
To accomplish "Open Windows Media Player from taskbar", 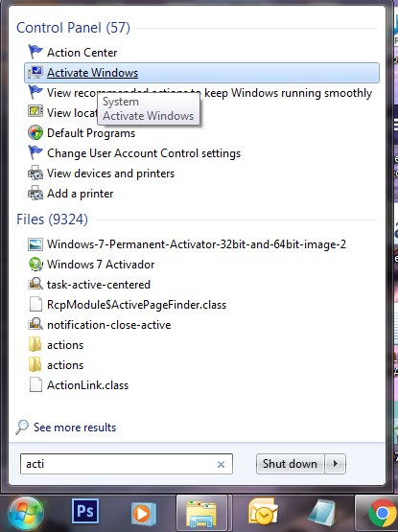I will (143, 513).
